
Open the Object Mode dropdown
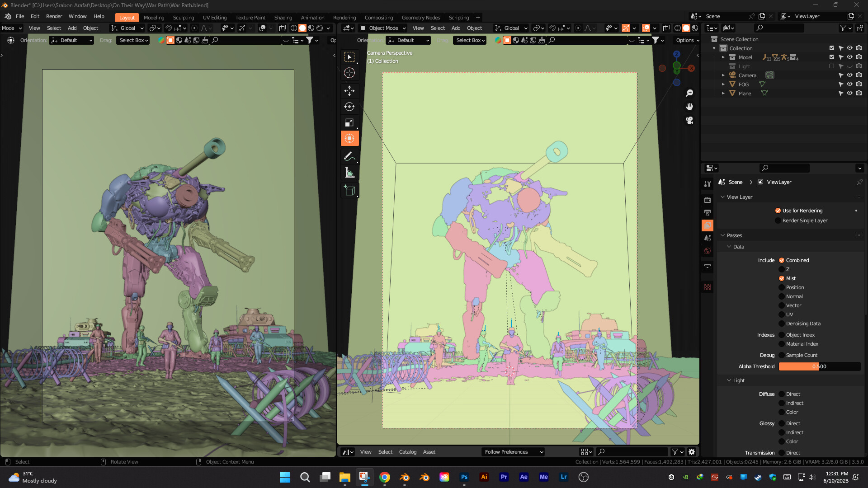[x=383, y=28]
